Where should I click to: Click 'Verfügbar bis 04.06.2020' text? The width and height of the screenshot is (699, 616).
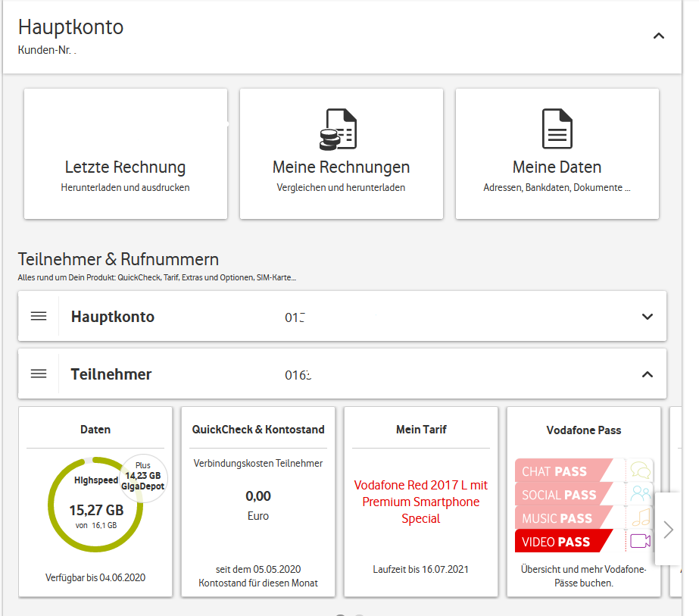[95, 577]
